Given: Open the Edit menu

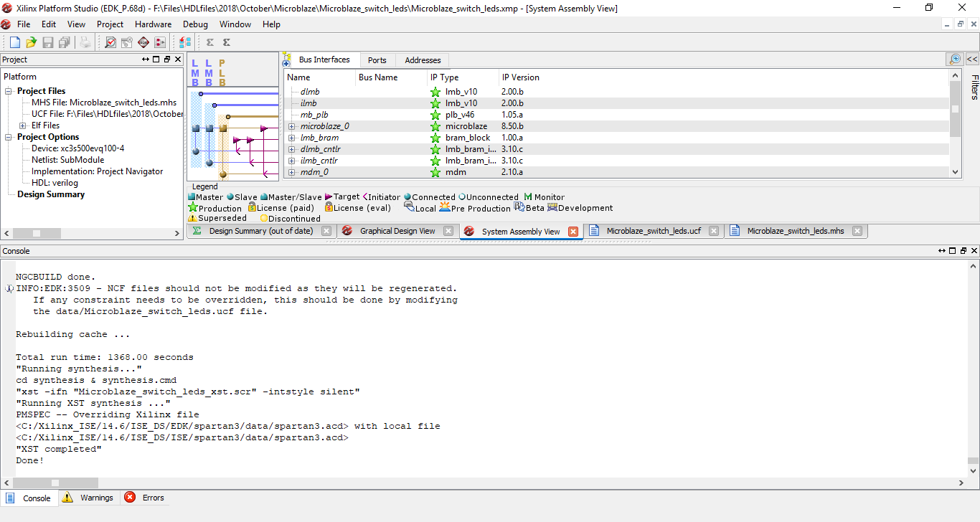Looking at the screenshot, I should (x=49, y=24).
